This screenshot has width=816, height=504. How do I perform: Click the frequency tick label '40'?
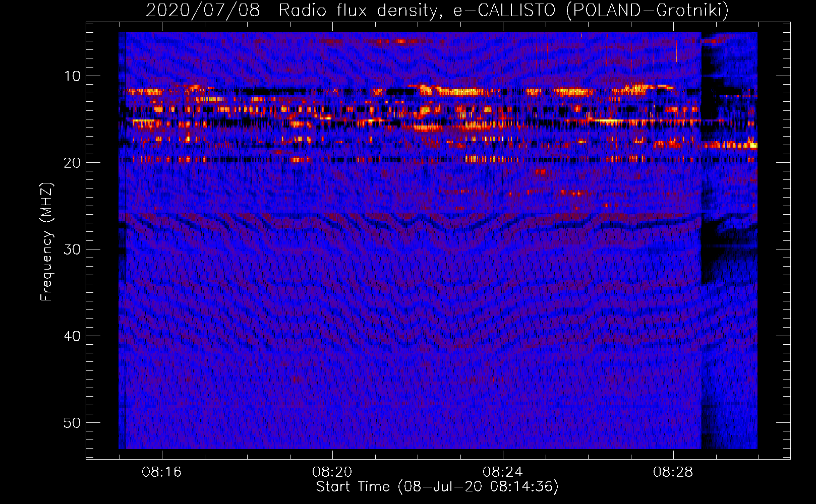pos(72,336)
